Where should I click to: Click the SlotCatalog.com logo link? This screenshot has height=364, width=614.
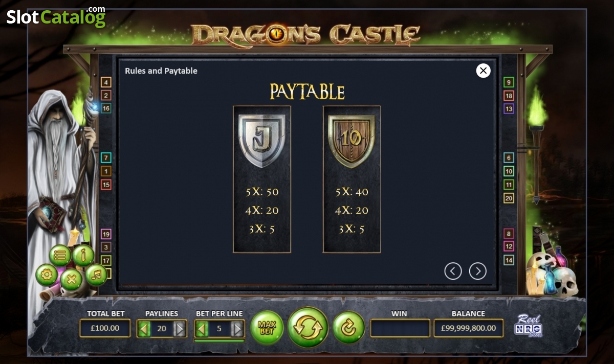(x=56, y=17)
